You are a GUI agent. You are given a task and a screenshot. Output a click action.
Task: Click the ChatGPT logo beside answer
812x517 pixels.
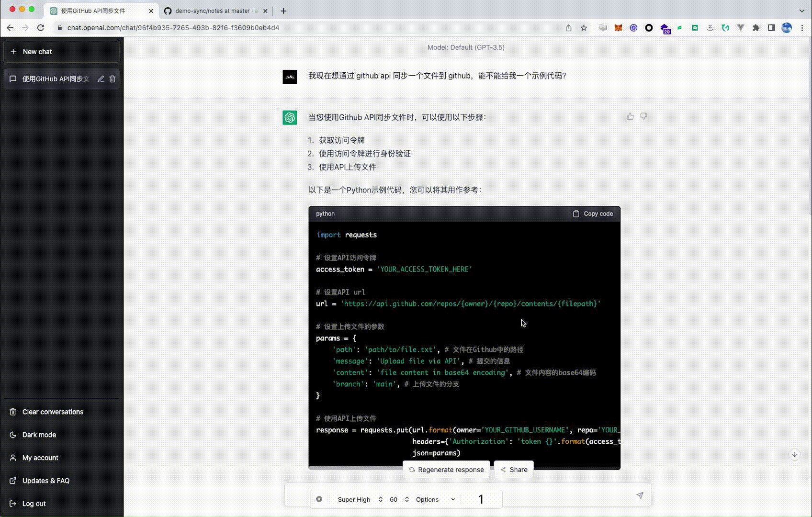290,118
